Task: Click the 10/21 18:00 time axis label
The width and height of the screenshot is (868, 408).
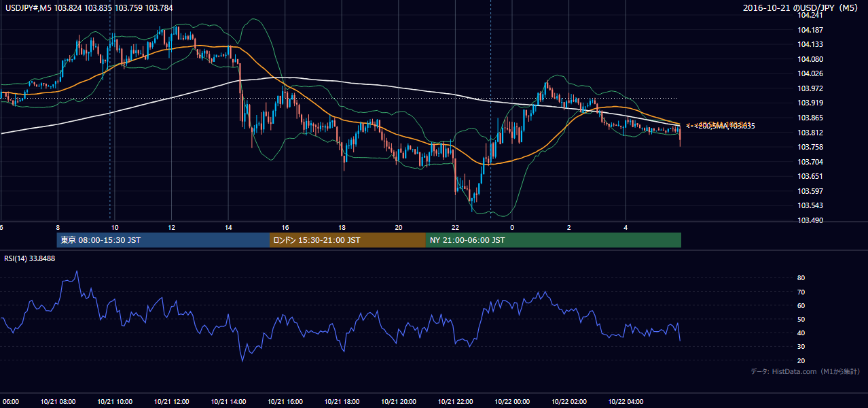Action: pos(342,402)
